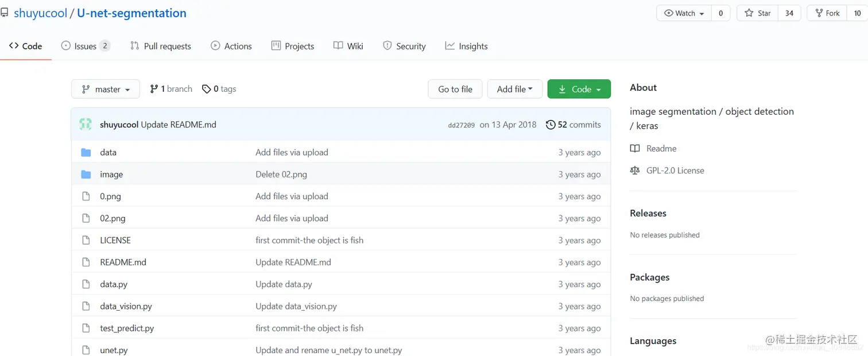This screenshot has width=868, height=356.
Task: View the 52 commits history
Action: tap(573, 125)
